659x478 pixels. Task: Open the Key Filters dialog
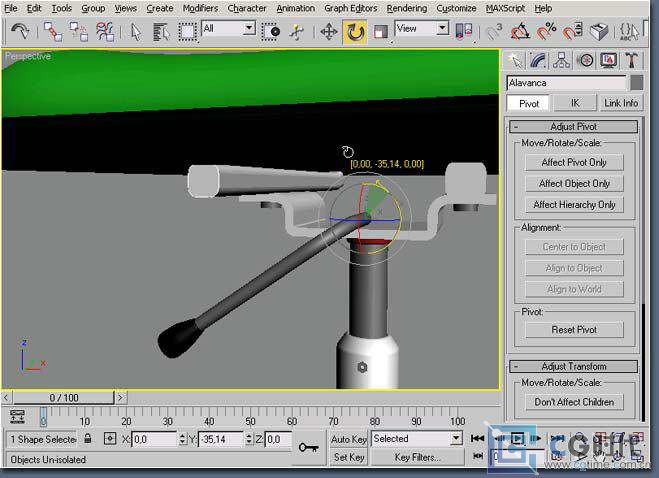point(417,457)
